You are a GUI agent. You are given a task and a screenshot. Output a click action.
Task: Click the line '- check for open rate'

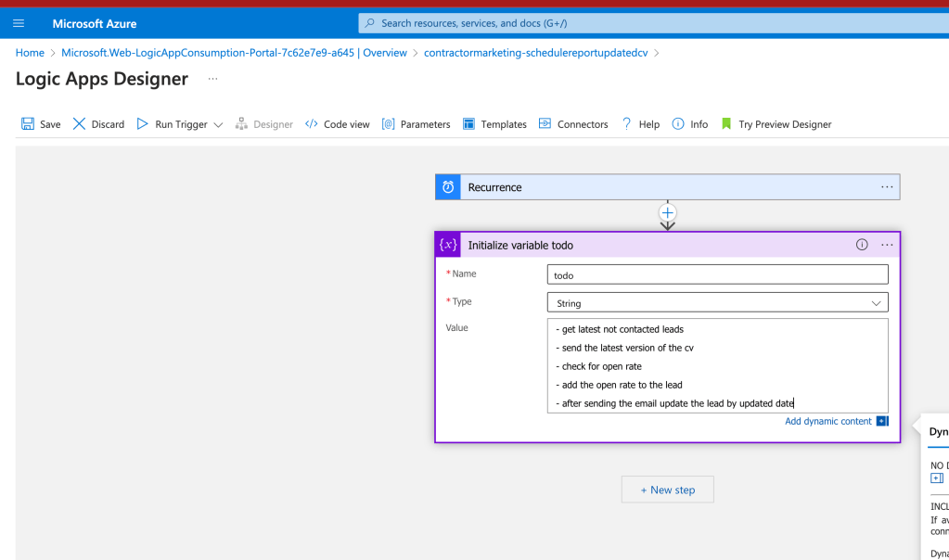point(598,366)
